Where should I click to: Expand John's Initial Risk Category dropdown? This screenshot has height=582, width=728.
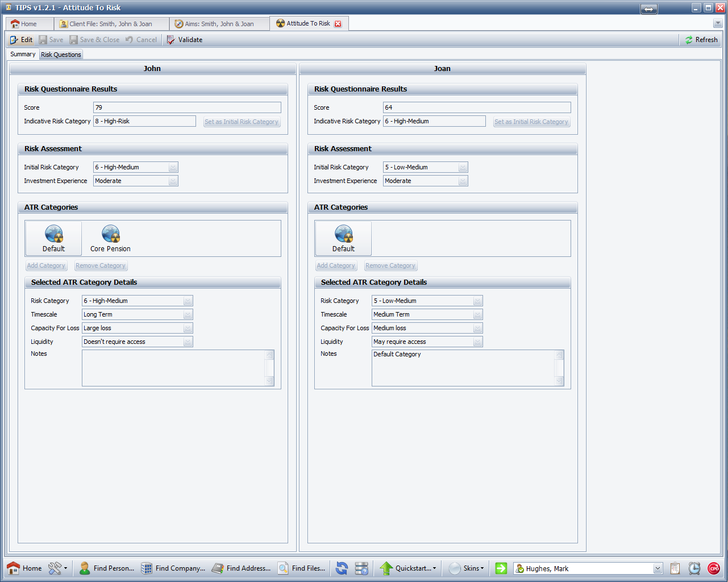173,167
